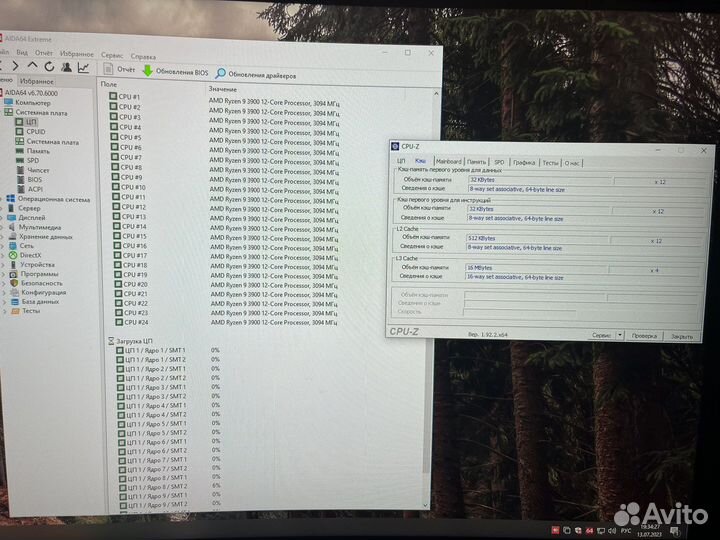Click Обновления BIOS green arrow button

pos(175,71)
